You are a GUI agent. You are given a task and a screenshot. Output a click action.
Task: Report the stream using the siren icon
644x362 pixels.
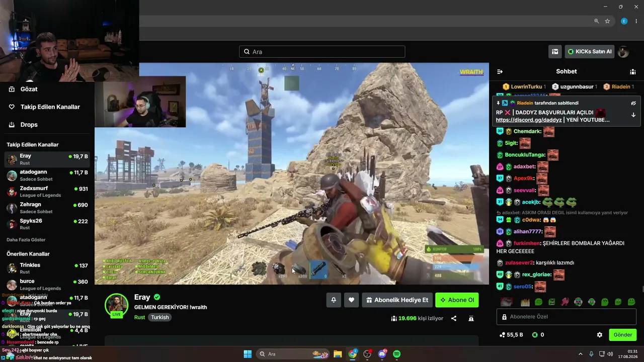tap(471, 318)
